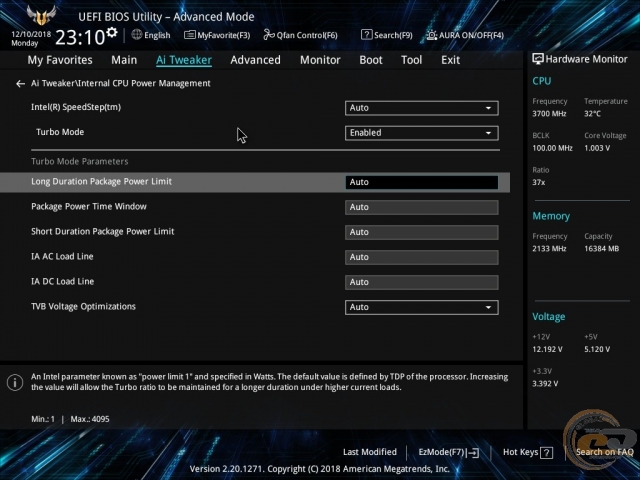Click the Long Duration Package Power Limit field
The height and width of the screenshot is (480, 640).
tap(422, 182)
